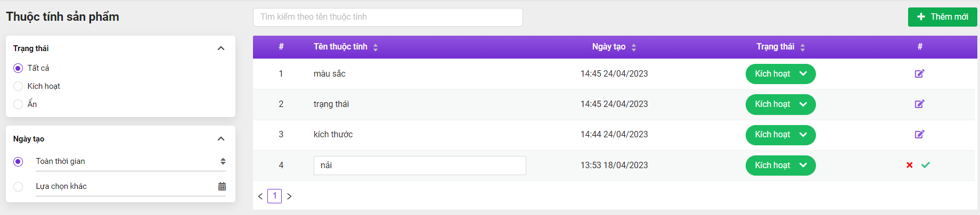Select the 'Ẩn' status radio filter

pos(18,104)
